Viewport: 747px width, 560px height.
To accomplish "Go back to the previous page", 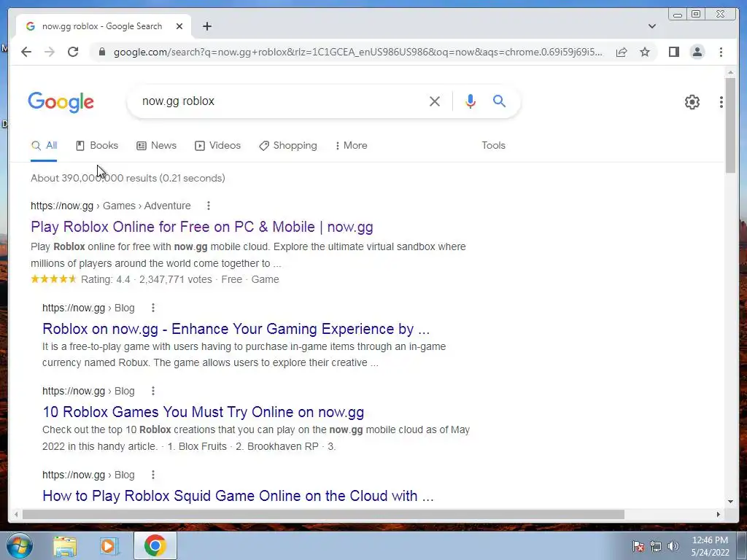I will (26, 52).
